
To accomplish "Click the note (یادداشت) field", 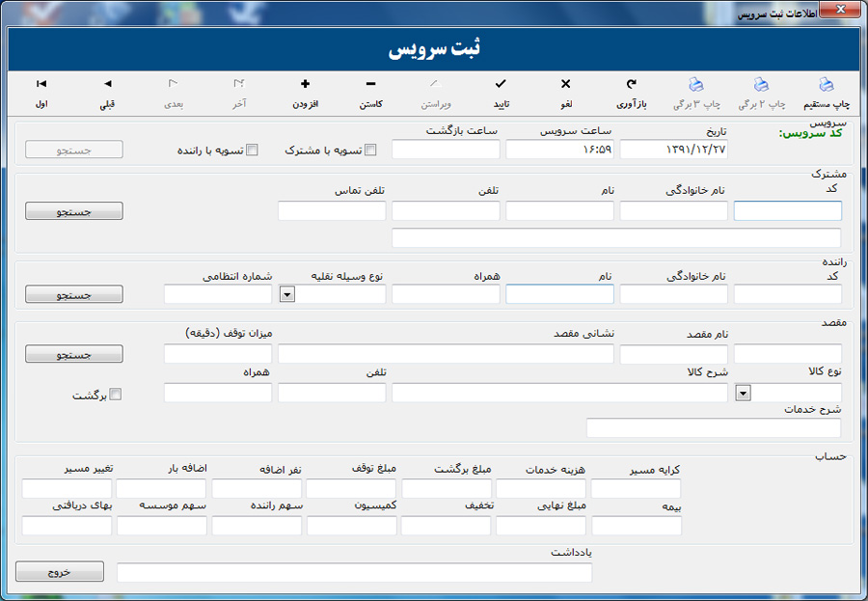I will 354,573.
